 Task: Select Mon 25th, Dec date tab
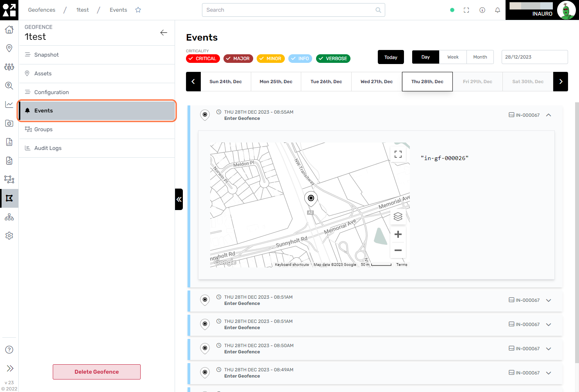(x=276, y=82)
